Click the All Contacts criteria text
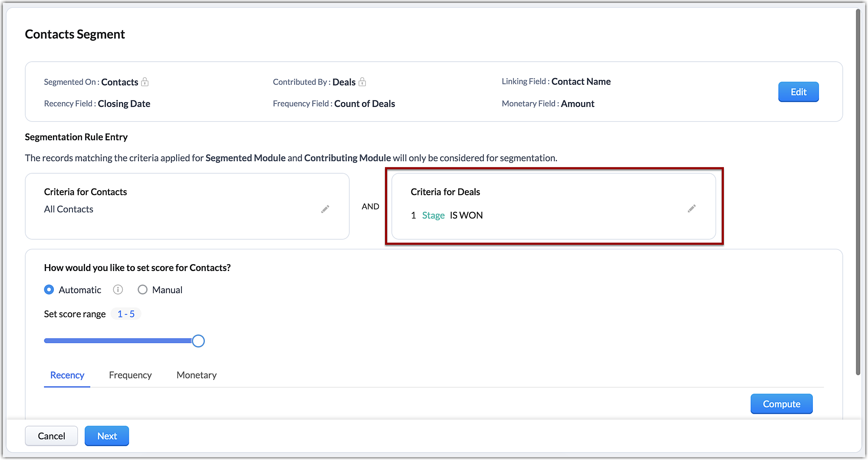The width and height of the screenshot is (868, 460). tap(69, 209)
